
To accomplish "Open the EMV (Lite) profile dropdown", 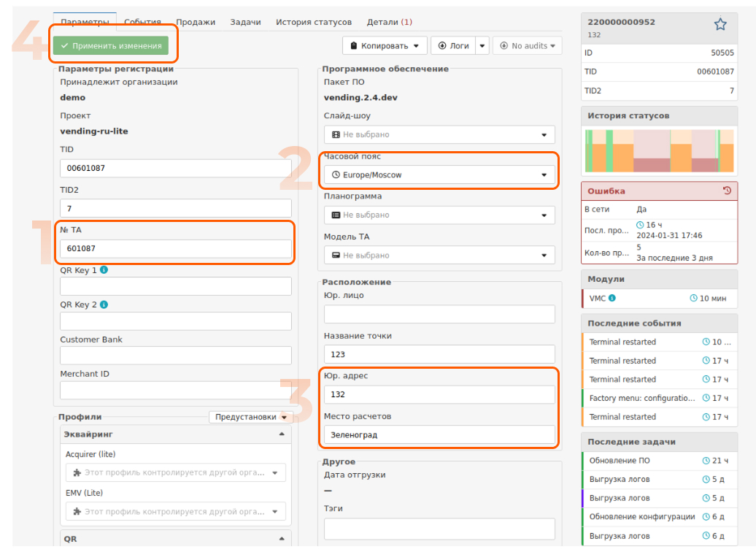I will click(x=175, y=511).
